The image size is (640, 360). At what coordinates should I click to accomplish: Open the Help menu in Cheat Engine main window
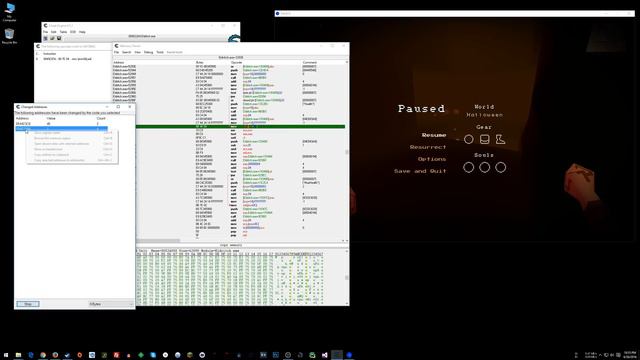click(82, 32)
